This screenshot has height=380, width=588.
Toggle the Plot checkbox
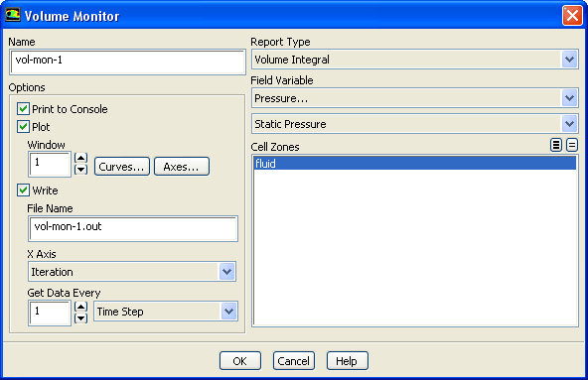(x=23, y=127)
